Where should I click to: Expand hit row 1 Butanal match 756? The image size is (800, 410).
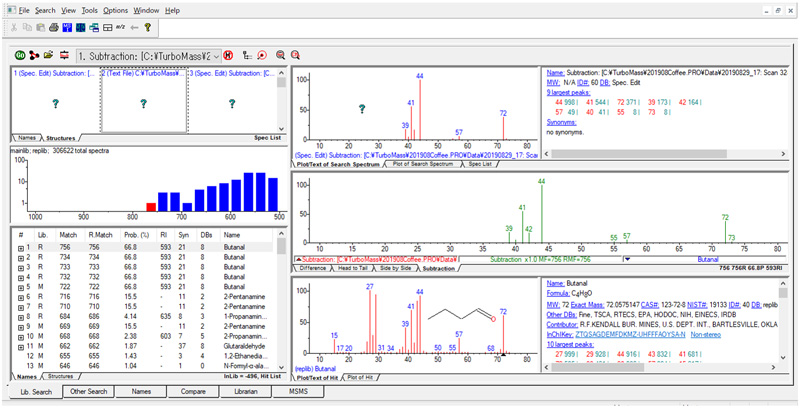pyautogui.click(x=21, y=247)
